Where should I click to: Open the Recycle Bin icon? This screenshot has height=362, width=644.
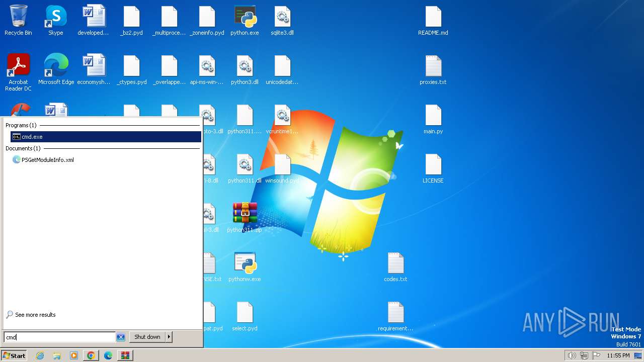18,21
